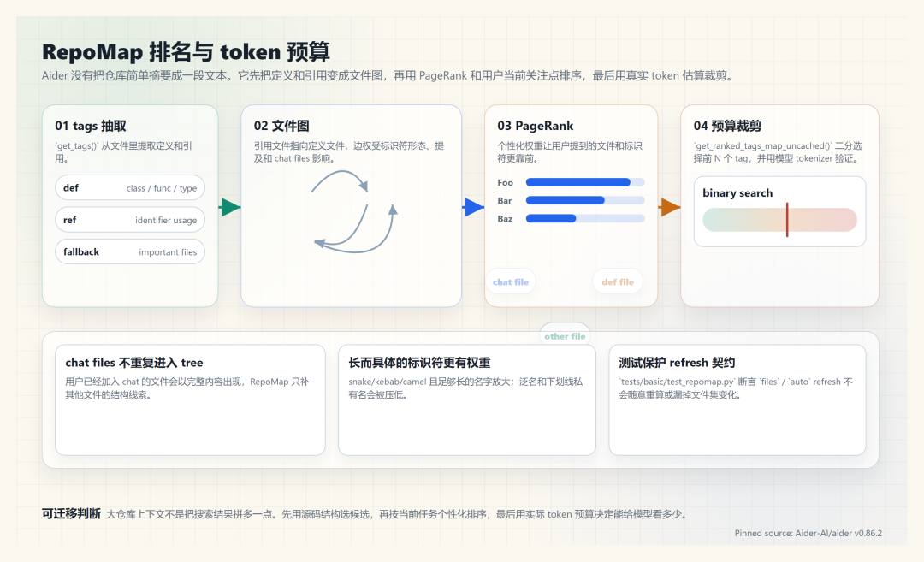This screenshot has height=562, width=924.
Task: Click the '04 预算裁剪' card heading
Action: [727, 126]
